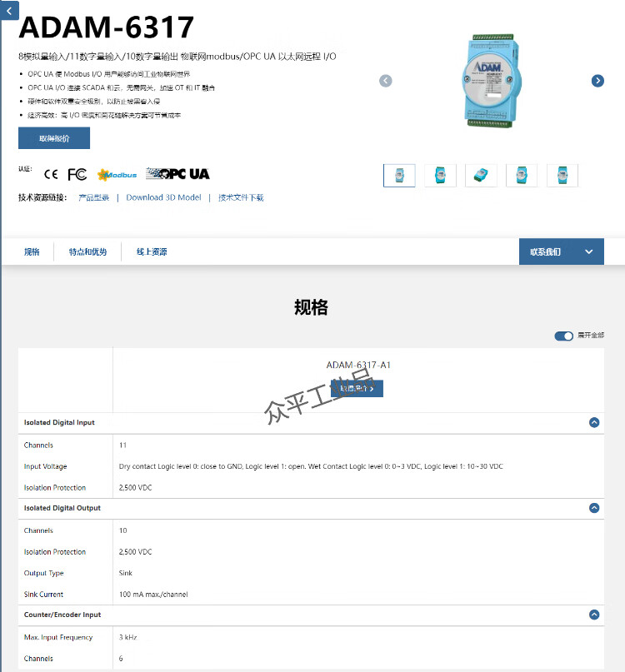Switch to the 规格 tab

(32, 251)
